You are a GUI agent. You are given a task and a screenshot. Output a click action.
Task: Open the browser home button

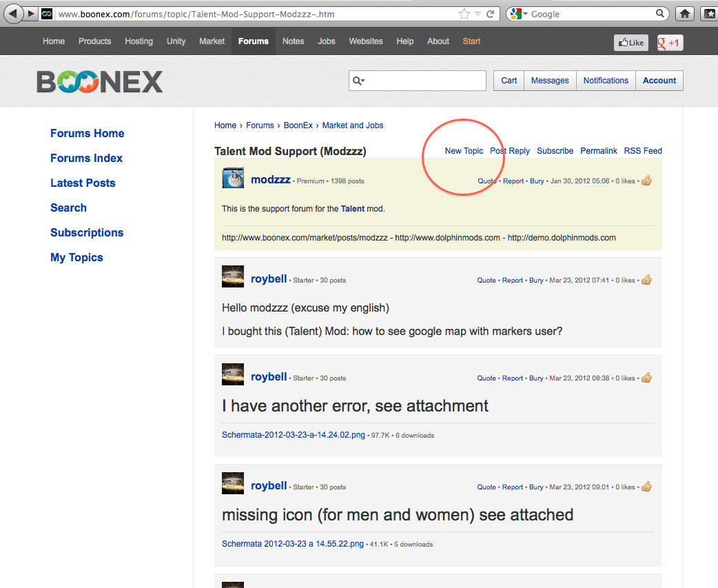point(684,14)
